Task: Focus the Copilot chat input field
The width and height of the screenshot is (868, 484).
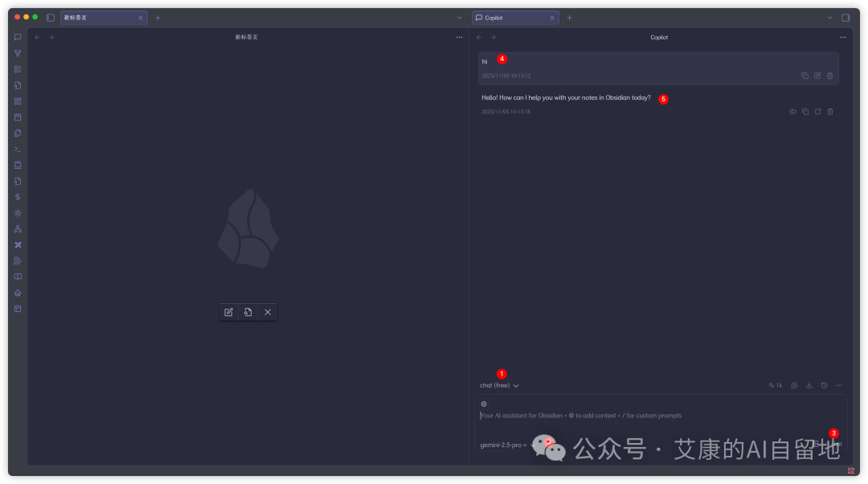Action: click(x=661, y=416)
